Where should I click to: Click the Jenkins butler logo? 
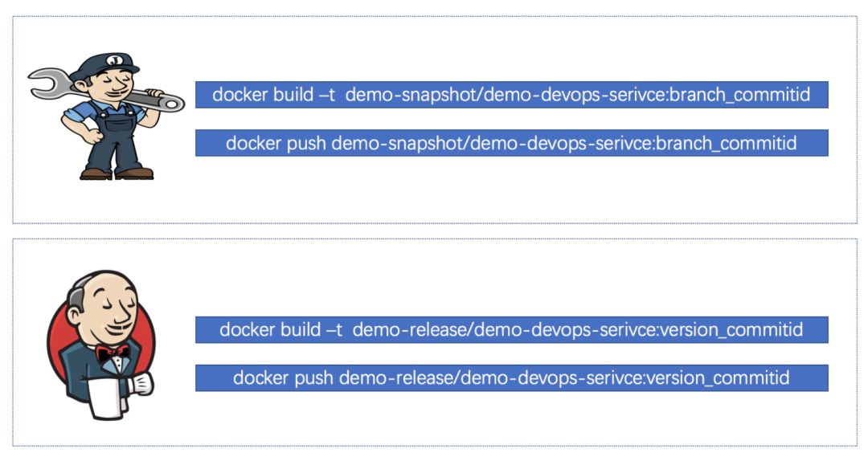click(x=102, y=345)
